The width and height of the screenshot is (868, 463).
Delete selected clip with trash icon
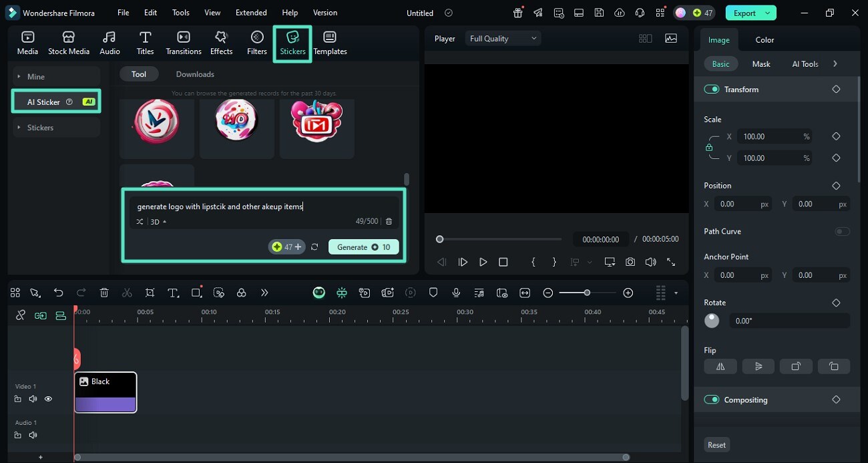104,293
